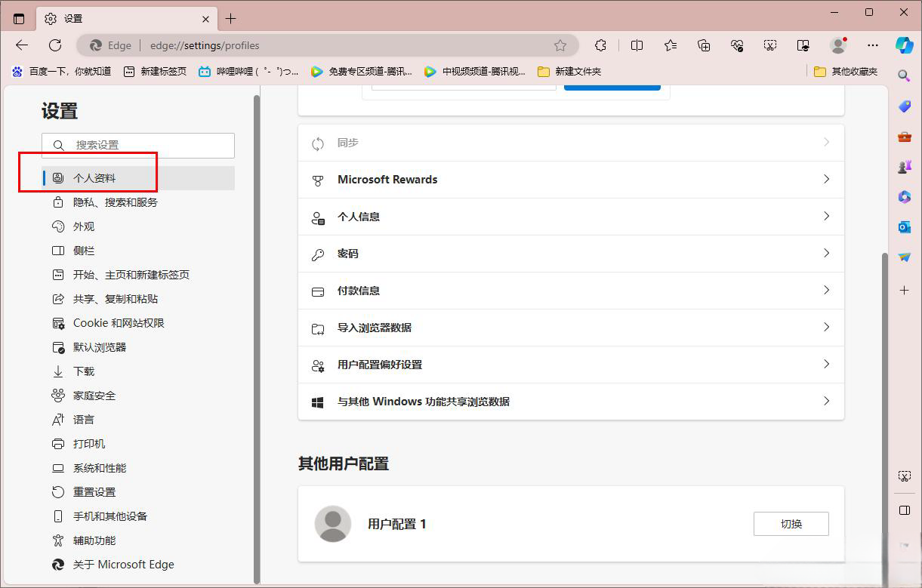Open the 哔哩哔哩 bookmark

(248, 71)
